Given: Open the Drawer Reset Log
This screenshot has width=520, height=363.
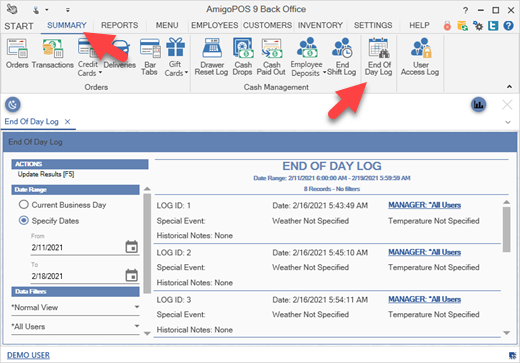Looking at the screenshot, I should pos(212,57).
